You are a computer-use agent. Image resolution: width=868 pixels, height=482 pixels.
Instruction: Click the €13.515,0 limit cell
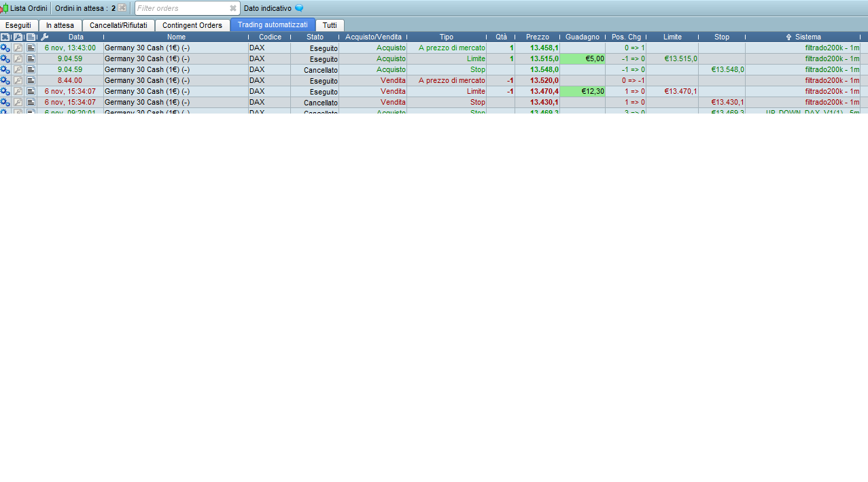click(672, 59)
